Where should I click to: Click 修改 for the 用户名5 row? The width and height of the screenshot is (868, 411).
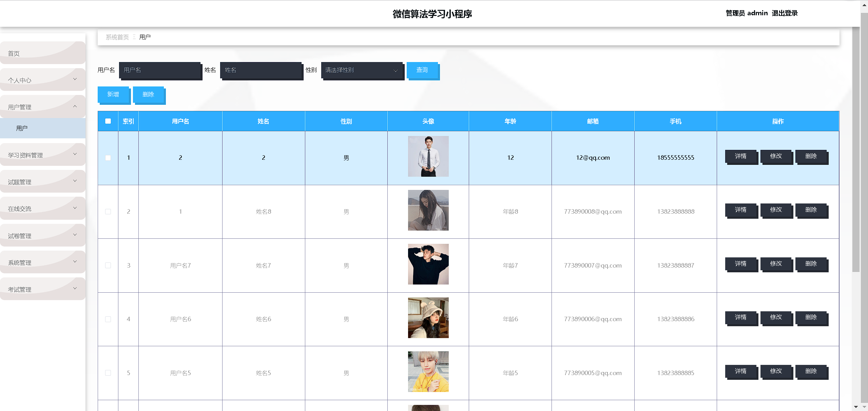coord(776,371)
